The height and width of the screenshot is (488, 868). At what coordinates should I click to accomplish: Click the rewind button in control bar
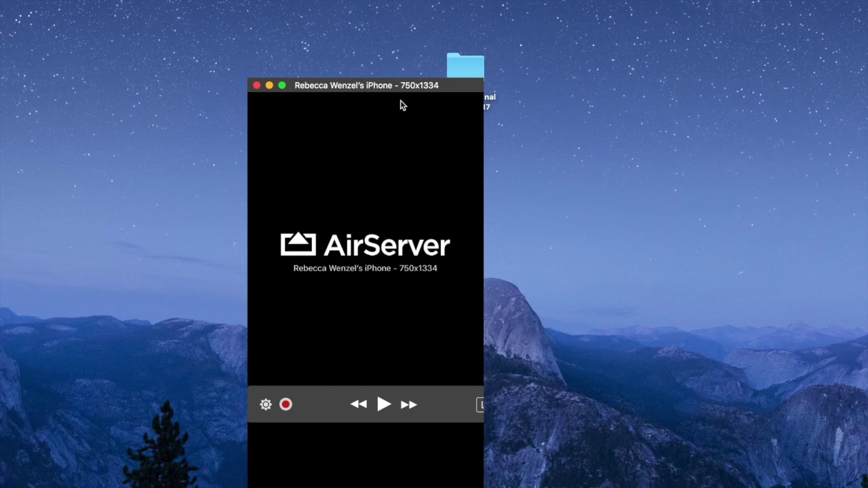[359, 405]
